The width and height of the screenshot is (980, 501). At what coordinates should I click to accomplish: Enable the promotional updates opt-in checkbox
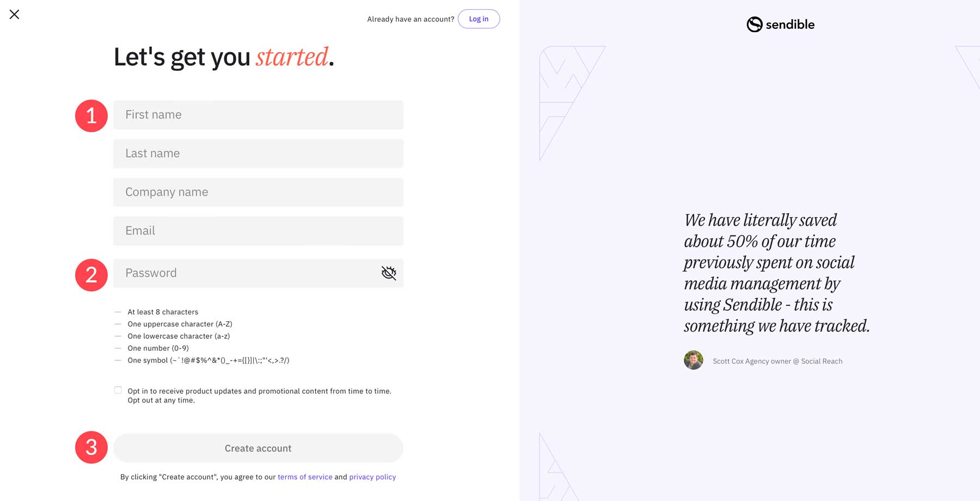118,389
